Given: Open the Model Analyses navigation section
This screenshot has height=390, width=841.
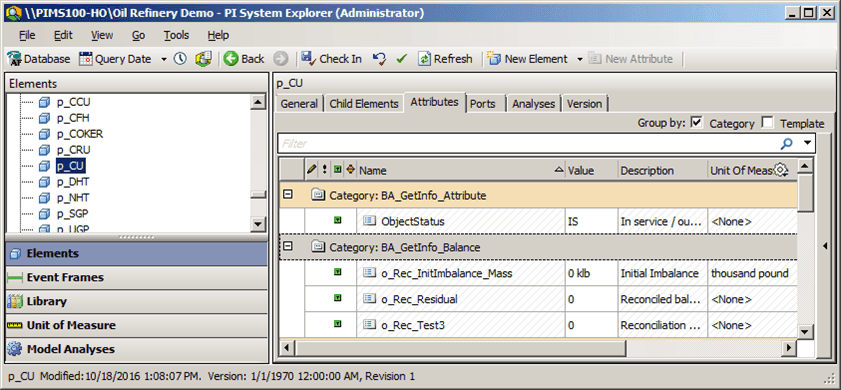Looking at the screenshot, I should (136, 349).
